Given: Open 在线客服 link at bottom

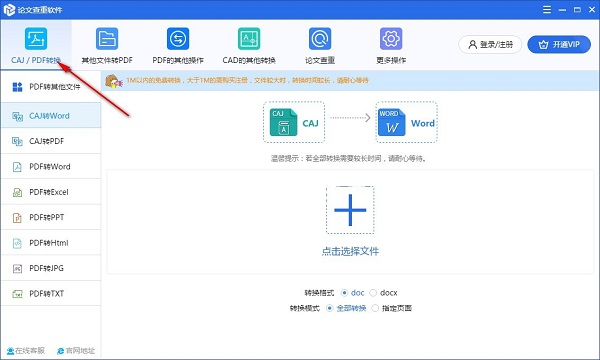Looking at the screenshot, I should 26,350.
